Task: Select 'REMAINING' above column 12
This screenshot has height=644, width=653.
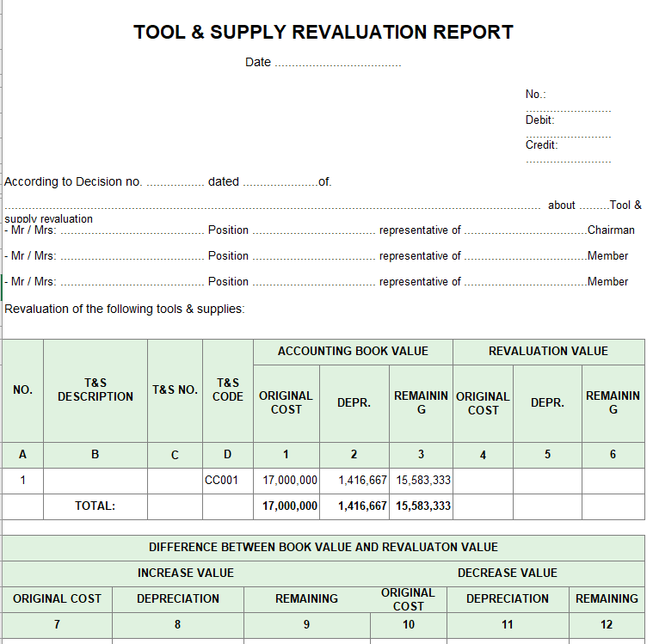Action: [x=607, y=599]
